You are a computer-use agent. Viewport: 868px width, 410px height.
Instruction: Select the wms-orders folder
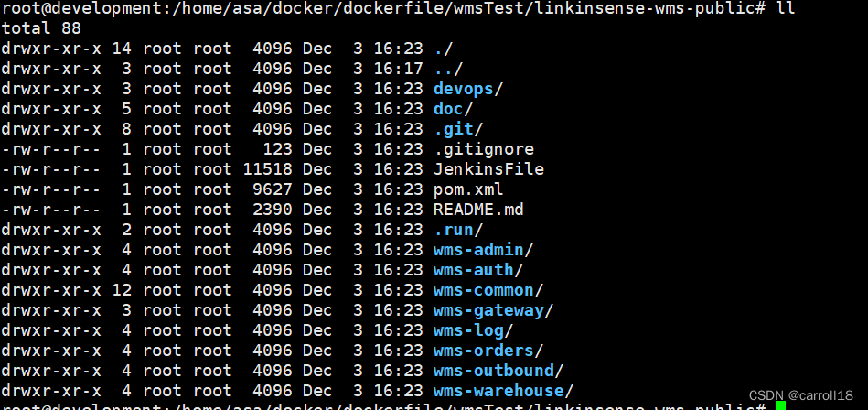coord(484,351)
